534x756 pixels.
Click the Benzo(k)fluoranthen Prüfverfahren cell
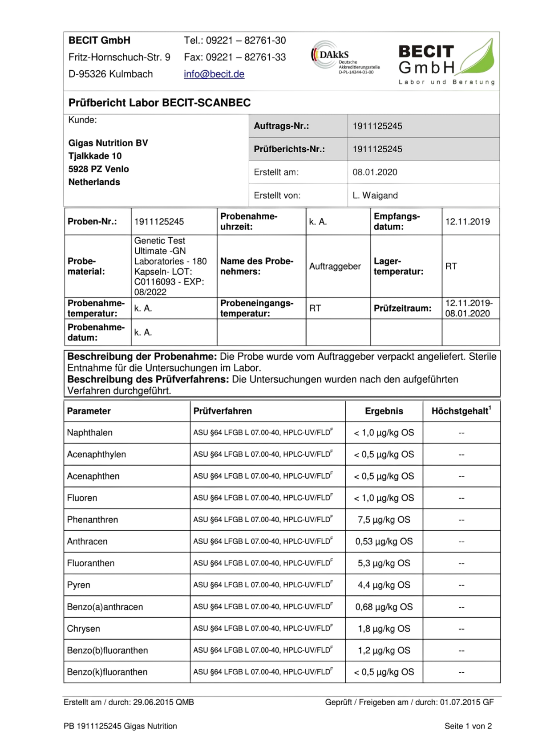pyautogui.click(x=267, y=672)
